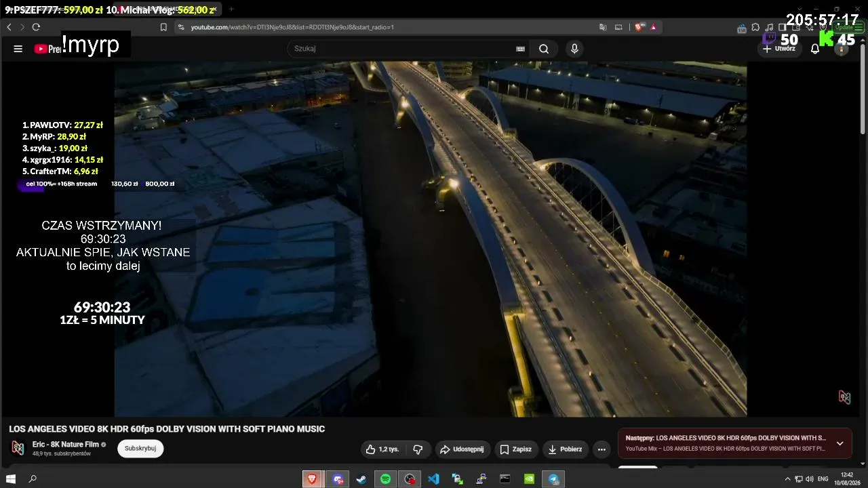The height and width of the screenshot is (488, 868).
Task: Start voice search with the microphone
Action: coord(574,49)
